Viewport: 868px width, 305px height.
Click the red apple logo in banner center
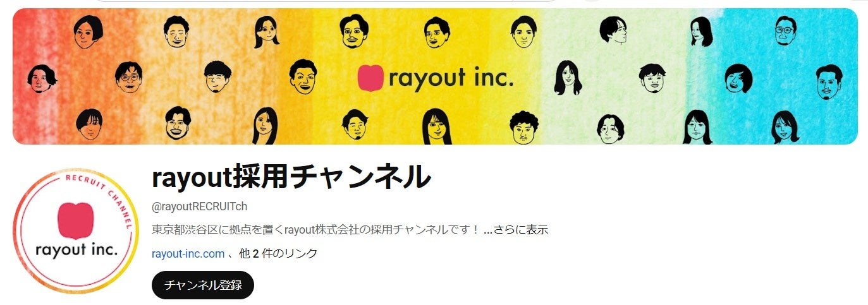(371, 78)
